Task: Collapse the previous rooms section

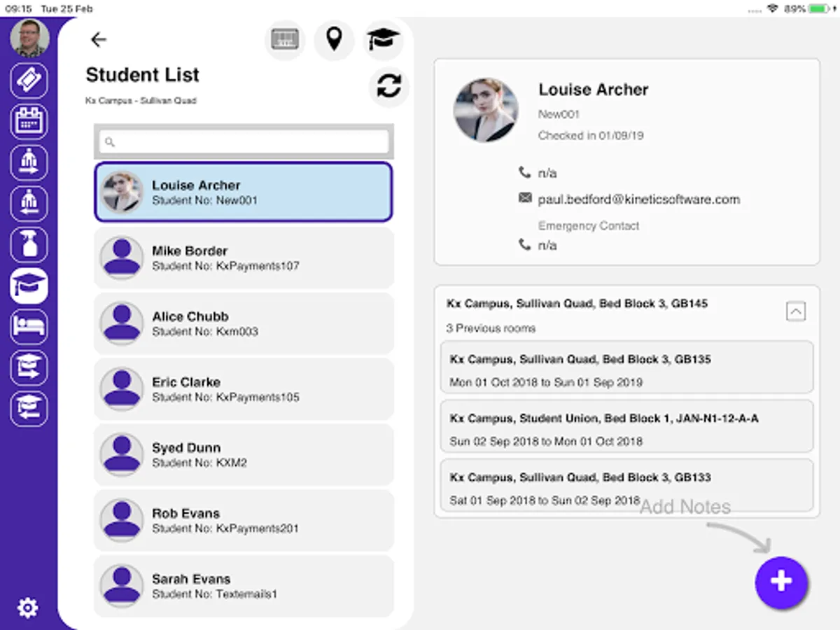Action: pos(796,311)
